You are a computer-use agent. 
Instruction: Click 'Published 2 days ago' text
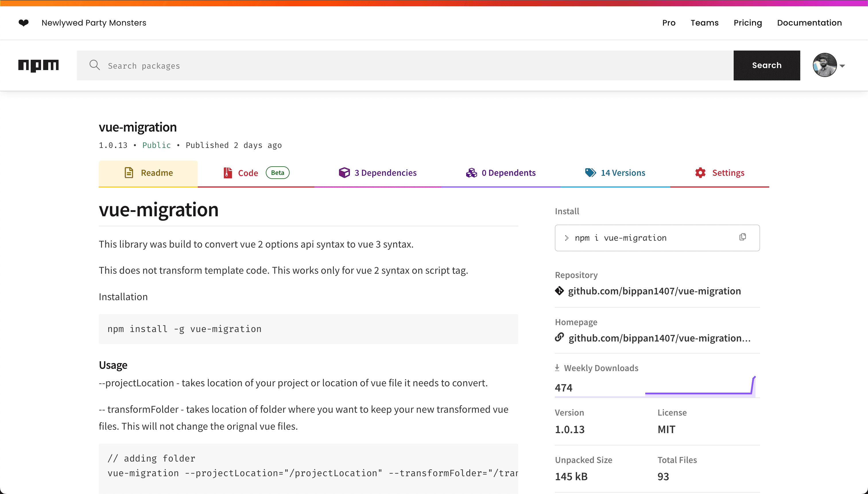[x=234, y=145]
